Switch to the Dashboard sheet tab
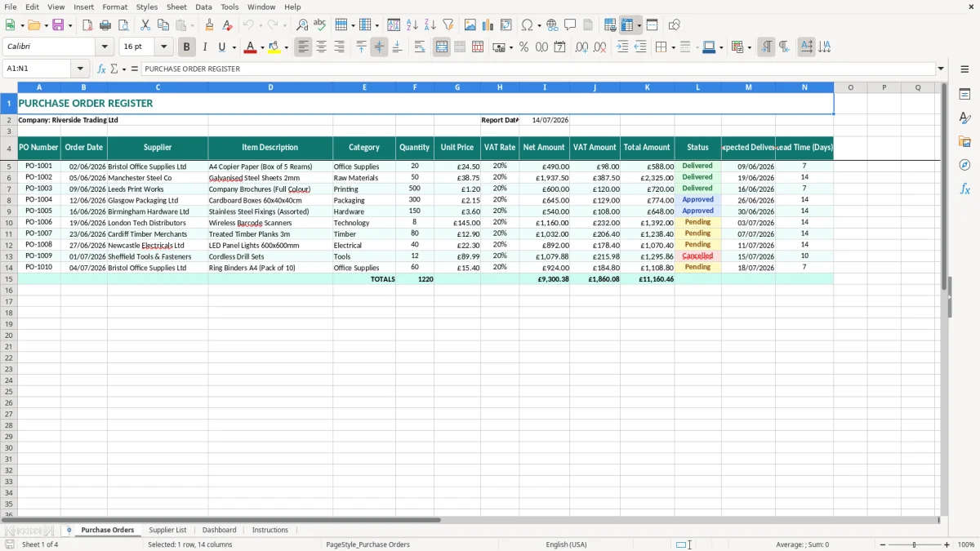Viewport: 980px width, 551px height. pyautogui.click(x=219, y=530)
